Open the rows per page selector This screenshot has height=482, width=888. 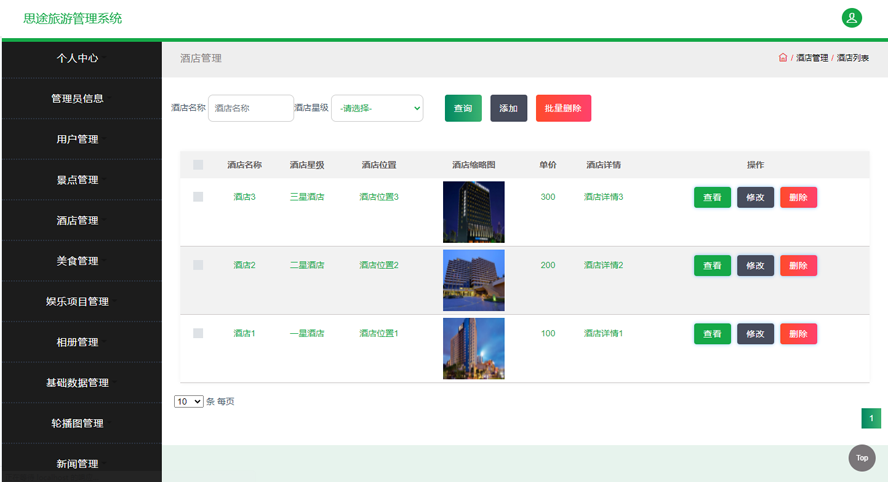(188, 401)
